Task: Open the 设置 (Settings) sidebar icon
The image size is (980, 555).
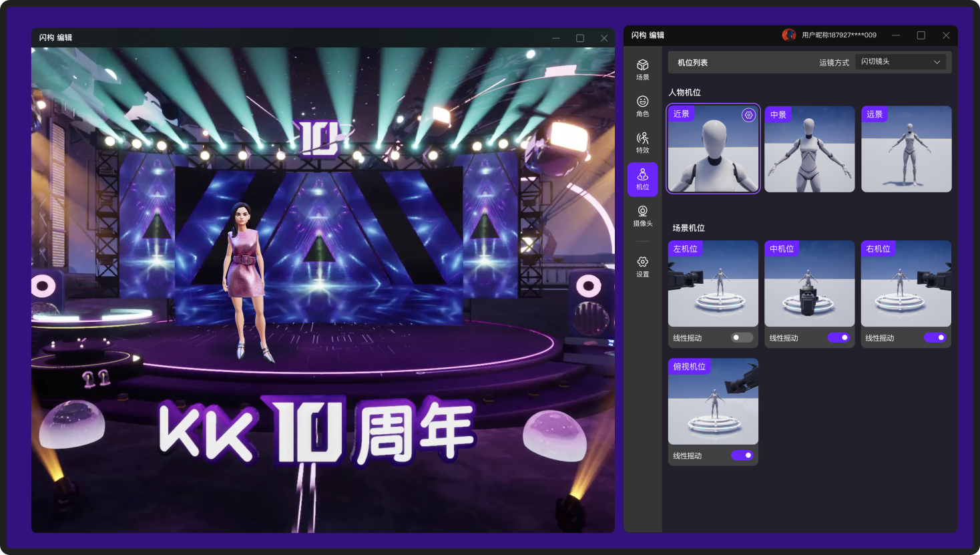Action: pyautogui.click(x=642, y=266)
